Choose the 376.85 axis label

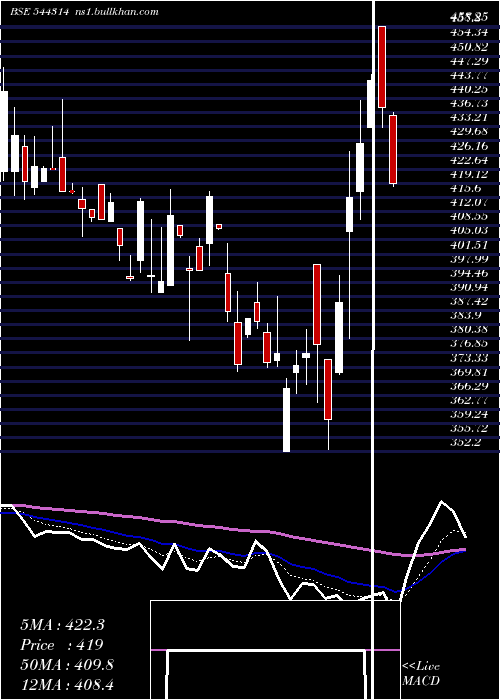(468, 344)
